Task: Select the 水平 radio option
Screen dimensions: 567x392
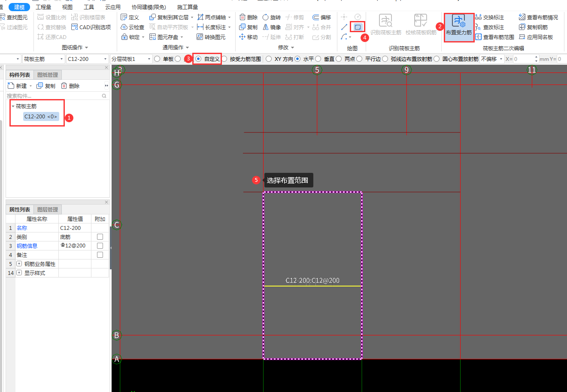Action: 297,59
